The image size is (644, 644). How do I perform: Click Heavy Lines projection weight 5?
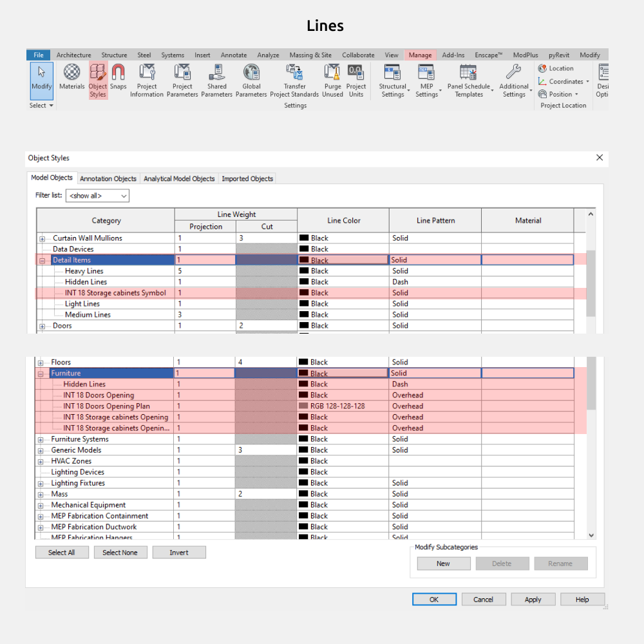pos(205,271)
